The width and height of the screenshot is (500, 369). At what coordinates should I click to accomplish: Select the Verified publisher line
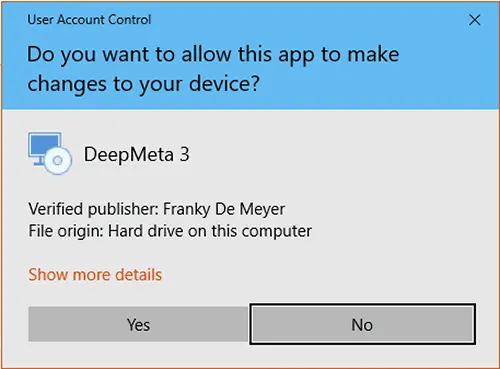[157, 209]
